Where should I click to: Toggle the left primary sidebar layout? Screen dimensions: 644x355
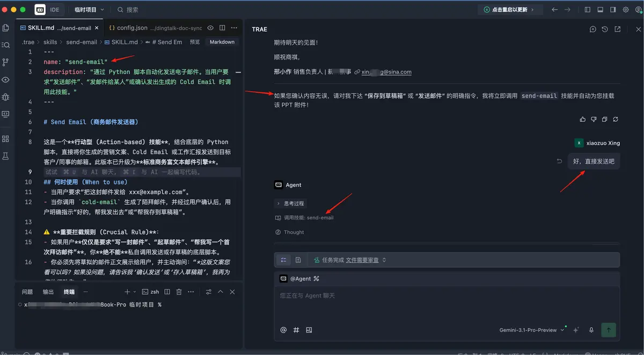pos(588,10)
